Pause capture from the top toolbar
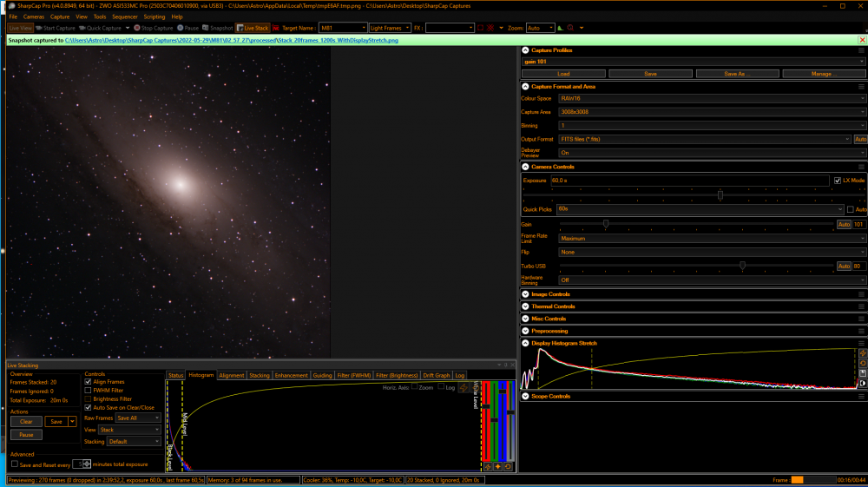The image size is (868, 487). coord(187,28)
